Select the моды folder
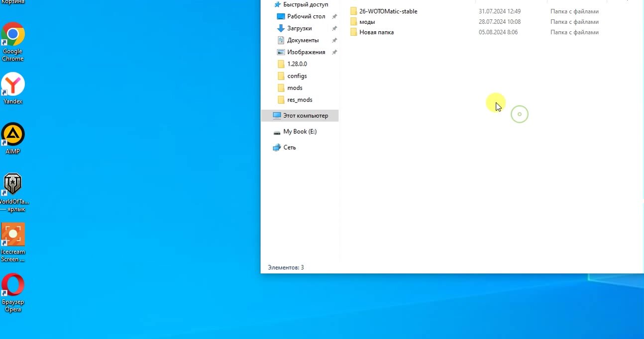The image size is (644, 339). (367, 22)
